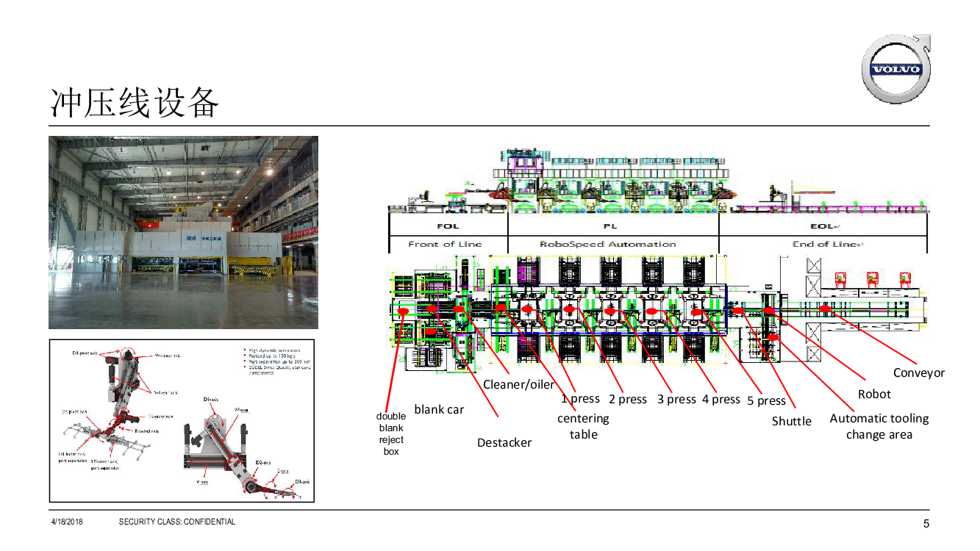The height and width of the screenshot is (551, 980).
Task: Click the page number 5
Action: pos(926,524)
